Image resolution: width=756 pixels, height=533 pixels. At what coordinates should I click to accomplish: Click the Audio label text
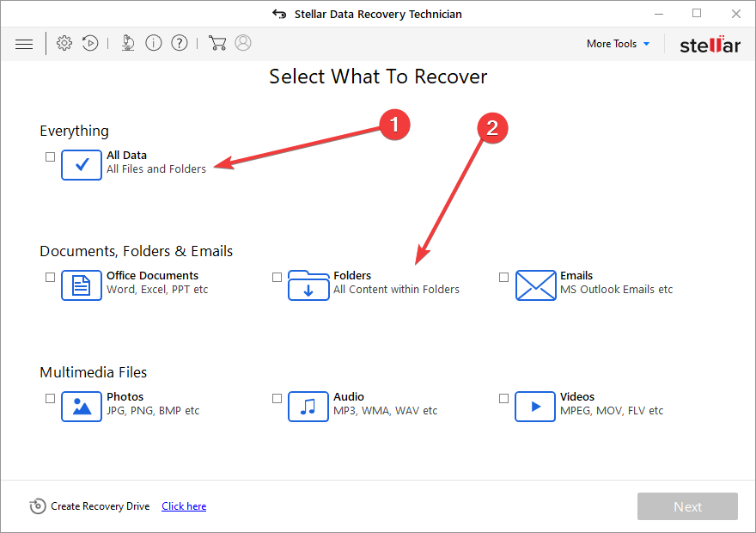[348, 396]
